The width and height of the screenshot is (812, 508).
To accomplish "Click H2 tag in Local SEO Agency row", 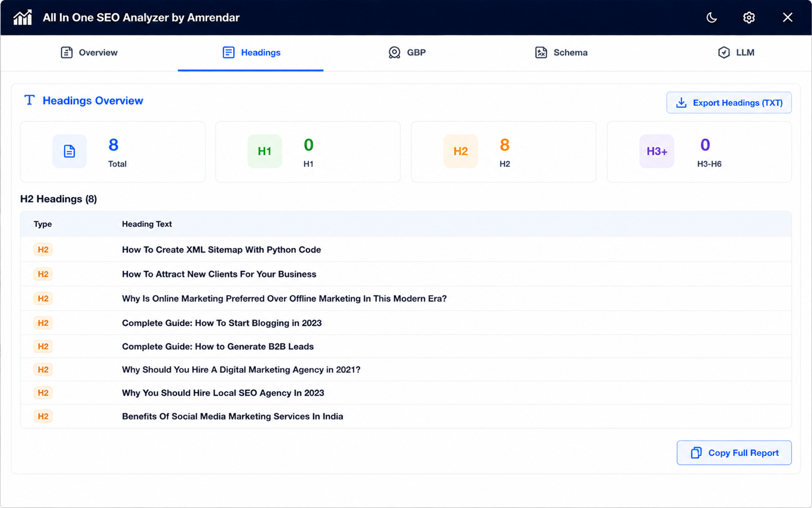I will pos(43,393).
